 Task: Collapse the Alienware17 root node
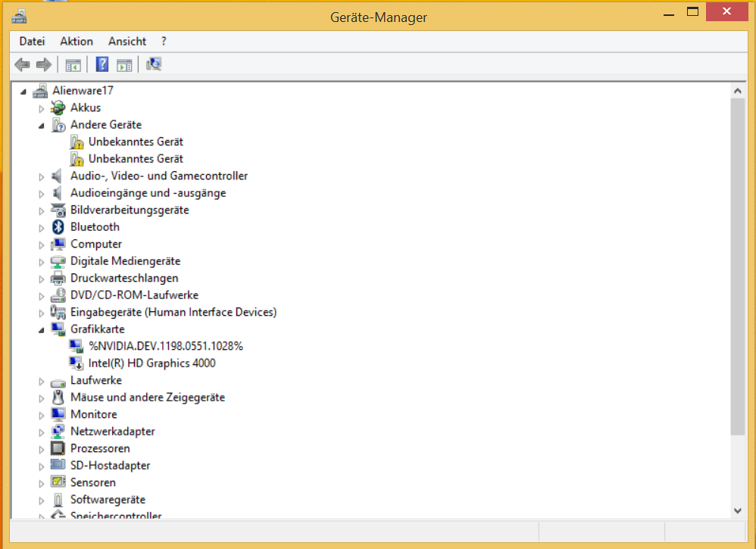click(x=23, y=92)
